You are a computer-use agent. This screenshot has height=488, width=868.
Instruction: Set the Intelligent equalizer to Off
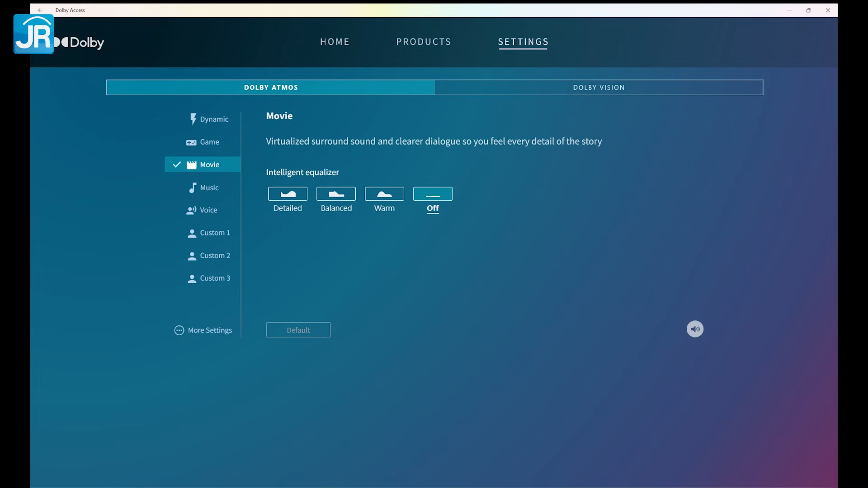433,194
